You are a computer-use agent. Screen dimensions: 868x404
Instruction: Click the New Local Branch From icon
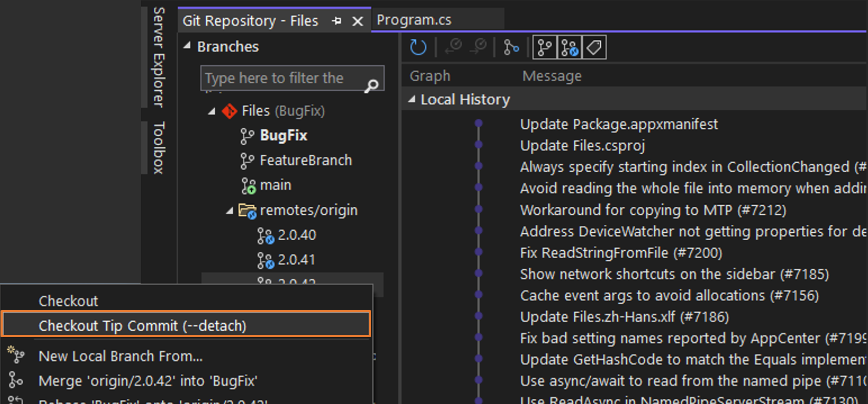(16, 355)
